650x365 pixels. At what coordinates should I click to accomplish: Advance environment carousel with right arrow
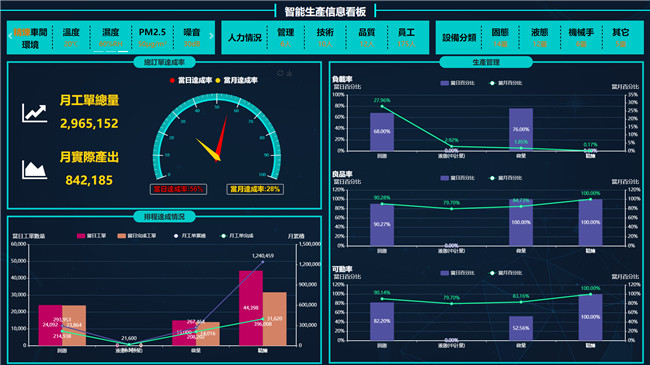click(x=211, y=36)
